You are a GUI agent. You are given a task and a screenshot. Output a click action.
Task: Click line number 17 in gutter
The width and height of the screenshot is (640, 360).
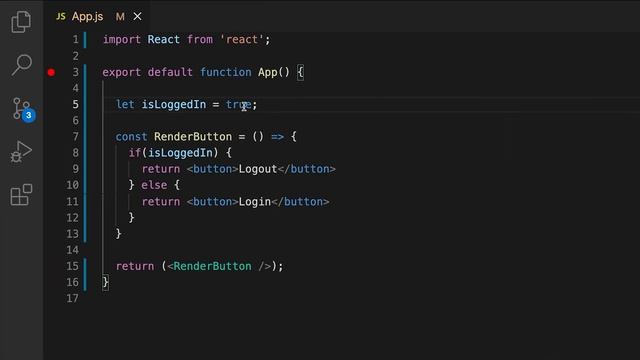coord(73,298)
